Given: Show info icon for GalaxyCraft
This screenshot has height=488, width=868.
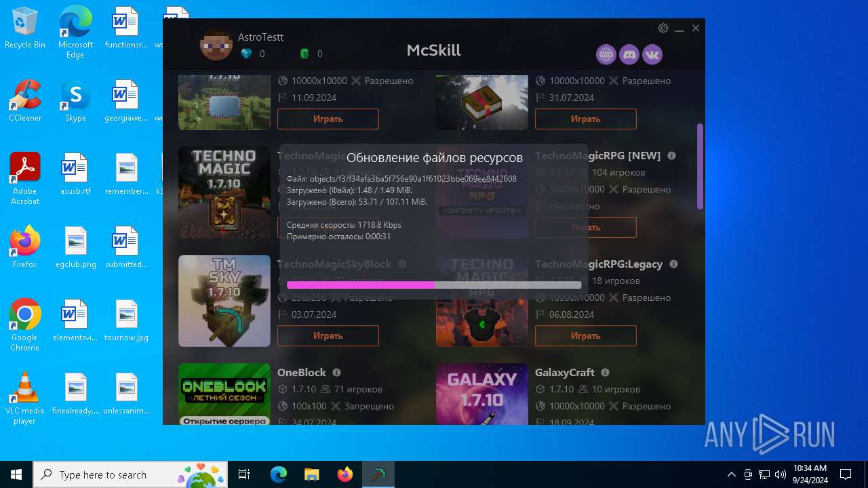Looking at the screenshot, I should pos(605,372).
